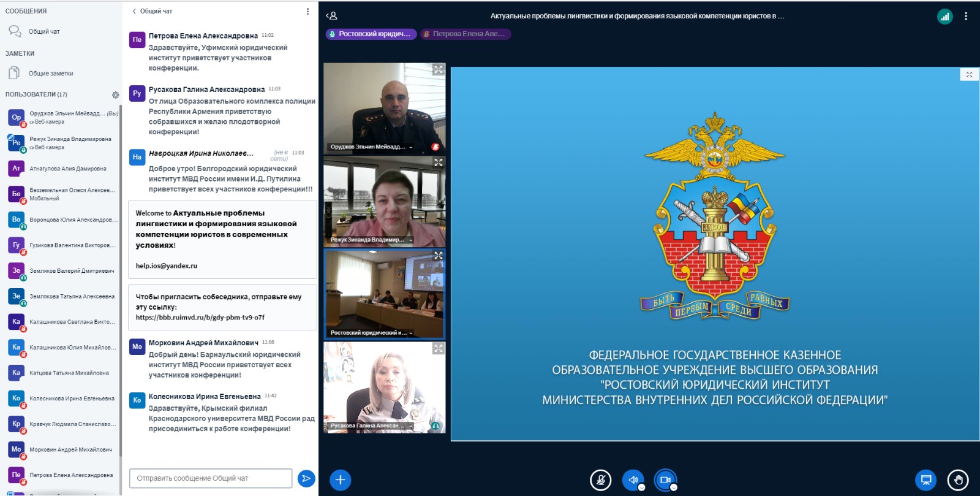Go back with Общий чат chevron

pyautogui.click(x=134, y=11)
